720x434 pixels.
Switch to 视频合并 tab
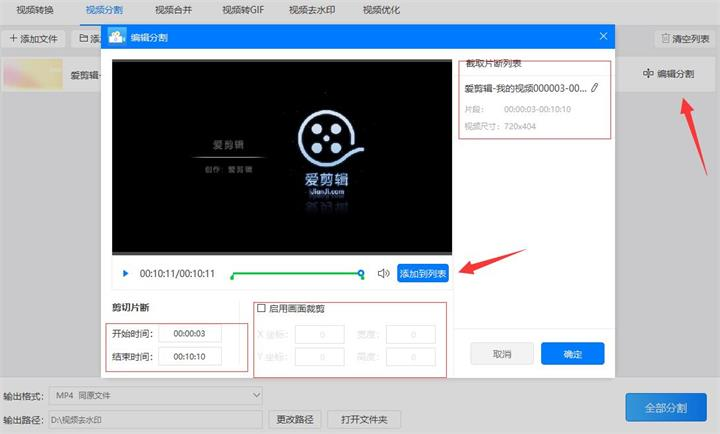pyautogui.click(x=173, y=10)
